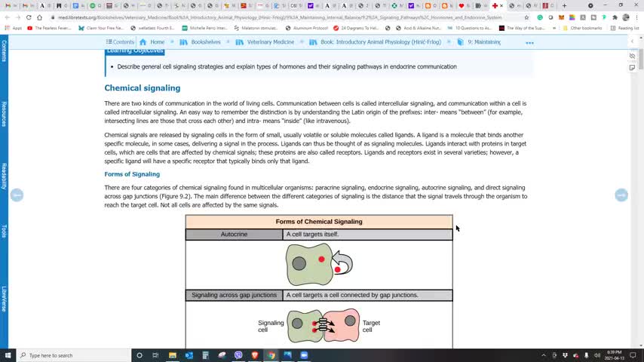This screenshot has width=644, height=362.
Task: Expand the bookmarks overflow chevron
Action: [554, 28]
